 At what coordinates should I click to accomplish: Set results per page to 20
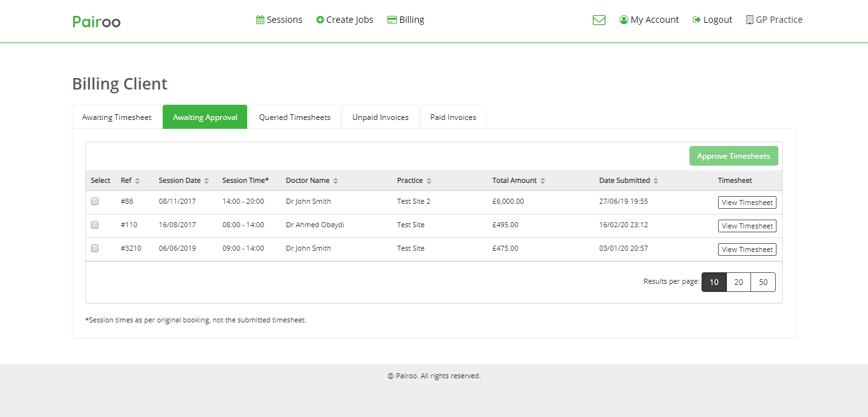pos(738,282)
